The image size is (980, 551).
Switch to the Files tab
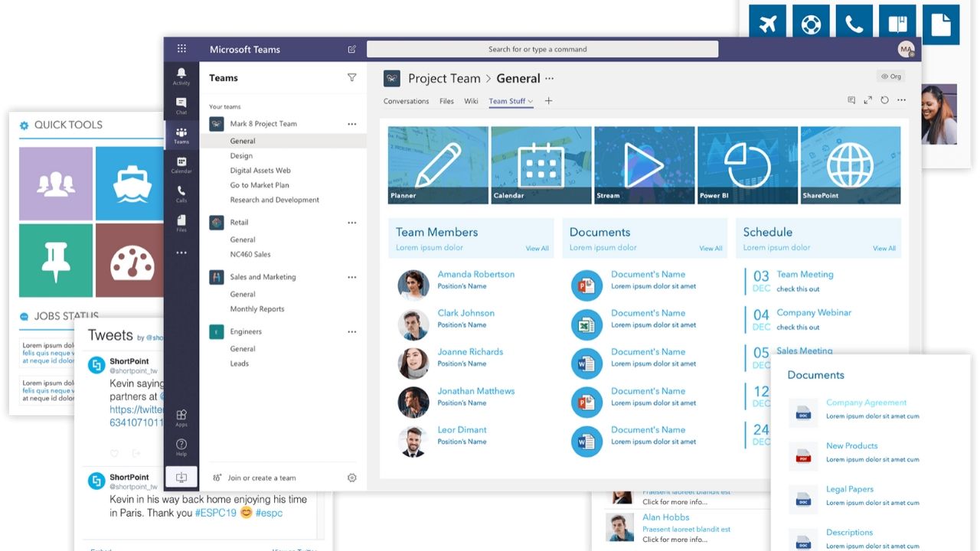(446, 101)
